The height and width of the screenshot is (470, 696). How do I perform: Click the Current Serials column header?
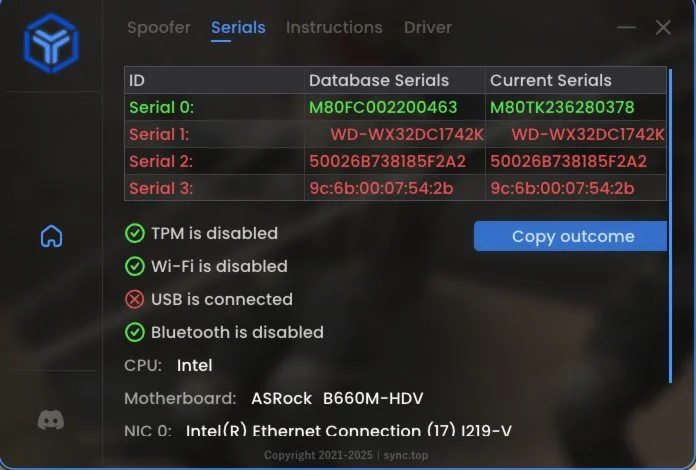pyautogui.click(x=550, y=80)
